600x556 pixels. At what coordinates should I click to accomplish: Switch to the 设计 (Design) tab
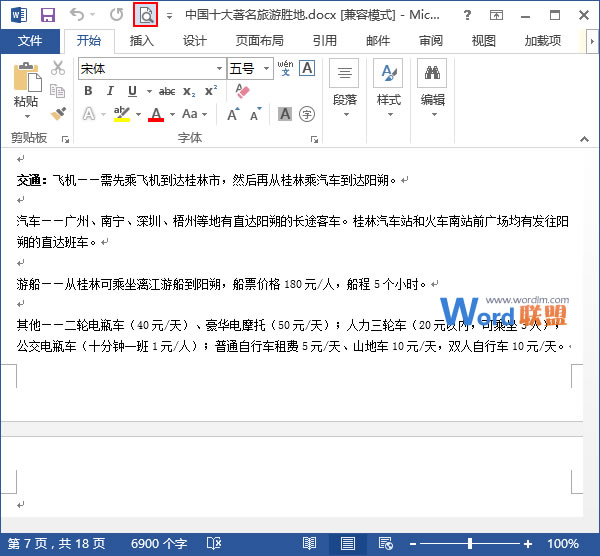click(195, 41)
